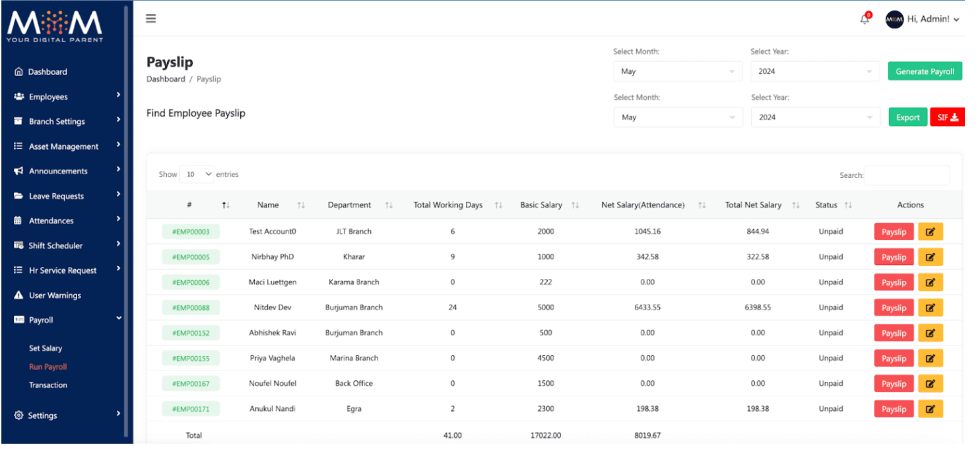Edit payslip for Anukul Nandi row

(x=931, y=409)
